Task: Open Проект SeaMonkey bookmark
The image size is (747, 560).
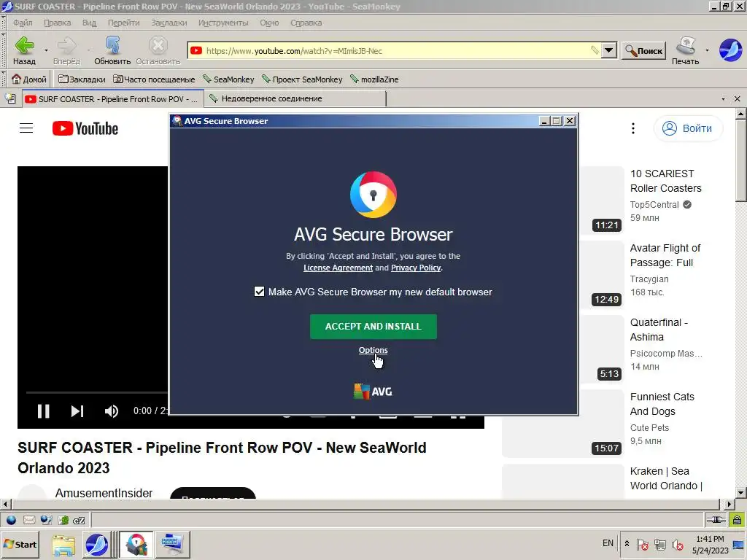Action: 301,79
